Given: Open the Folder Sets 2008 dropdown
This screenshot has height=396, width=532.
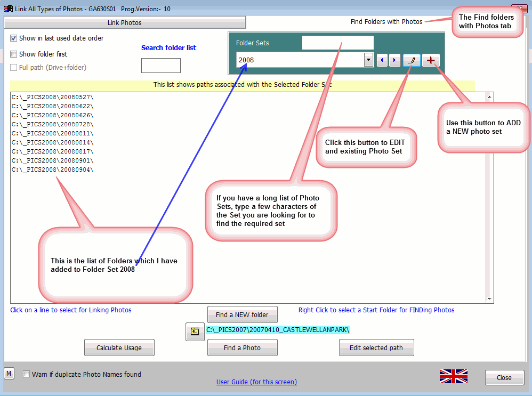Looking at the screenshot, I should (x=368, y=60).
